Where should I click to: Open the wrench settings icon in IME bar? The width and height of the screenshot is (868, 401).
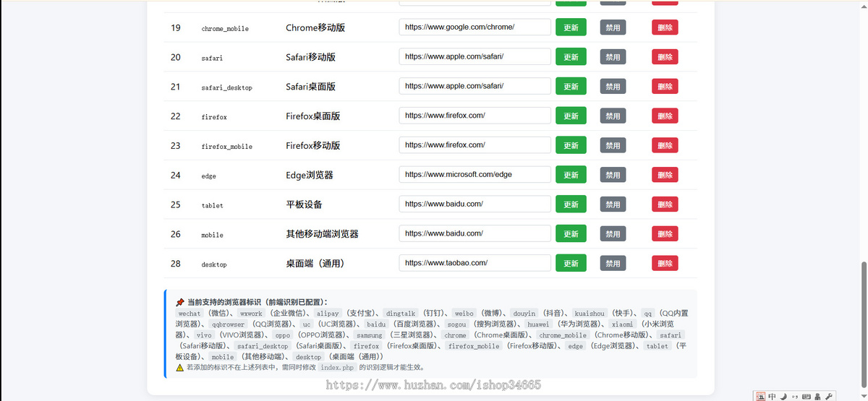(x=829, y=396)
